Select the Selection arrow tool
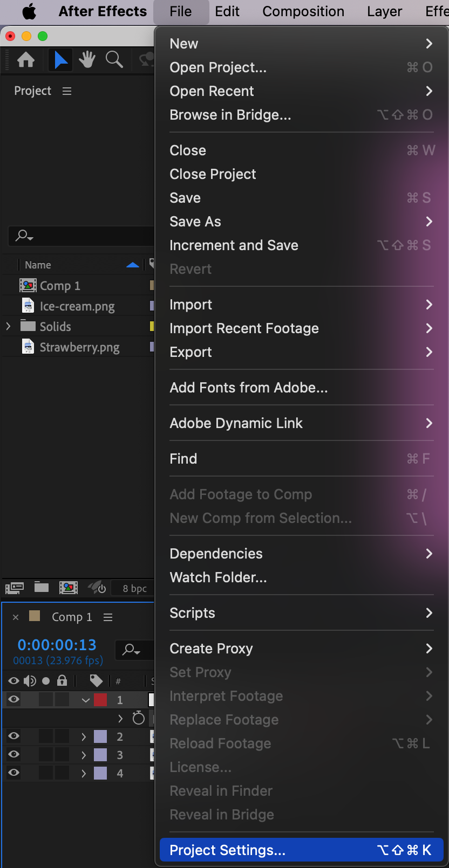Viewport: 449px width, 868px height. click(x=61, y=59)
